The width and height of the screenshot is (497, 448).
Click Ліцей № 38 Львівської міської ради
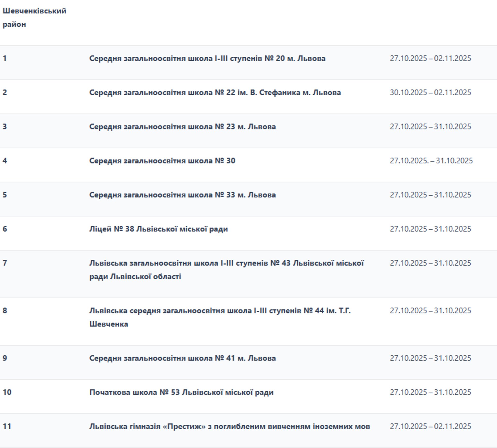point(158,229)
